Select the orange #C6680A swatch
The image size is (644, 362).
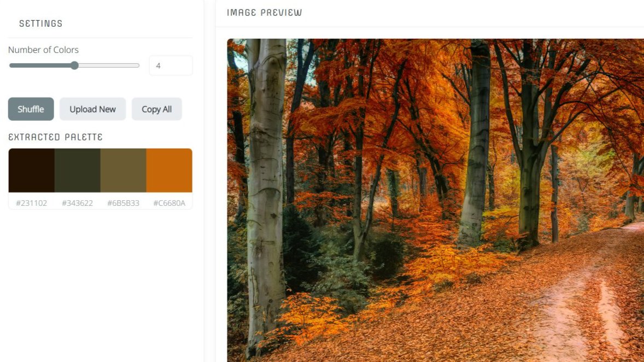(x=169, y=170)
